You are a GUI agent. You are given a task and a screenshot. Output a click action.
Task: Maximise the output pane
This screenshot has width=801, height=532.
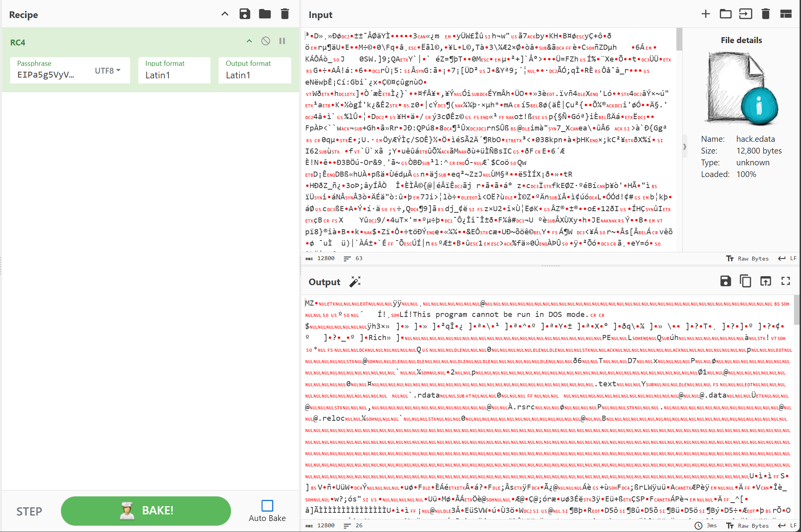786,281
